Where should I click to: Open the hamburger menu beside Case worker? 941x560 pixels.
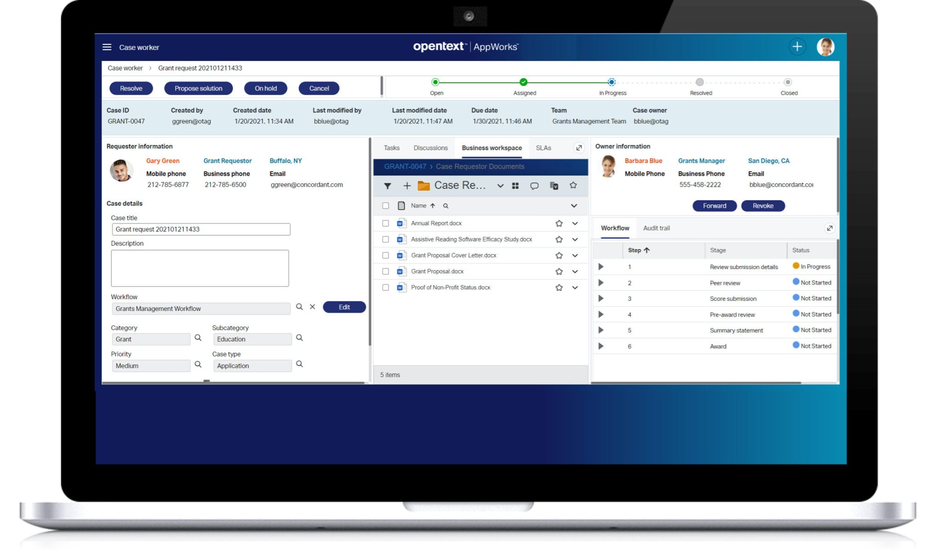pos(107,47)
